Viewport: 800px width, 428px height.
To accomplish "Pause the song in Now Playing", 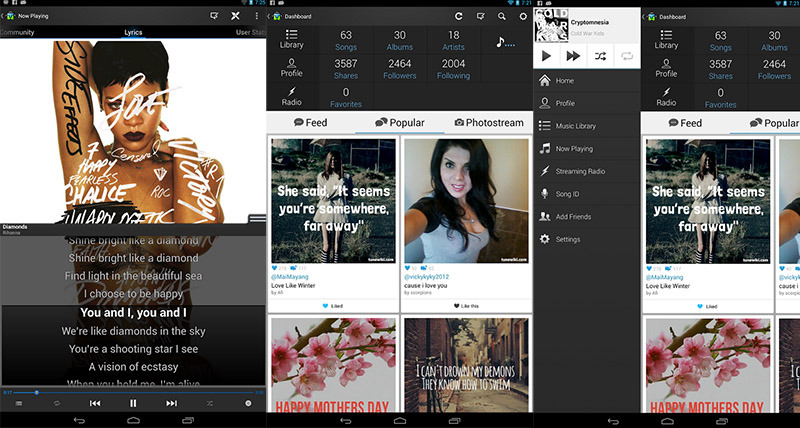I will click(133, 404).
